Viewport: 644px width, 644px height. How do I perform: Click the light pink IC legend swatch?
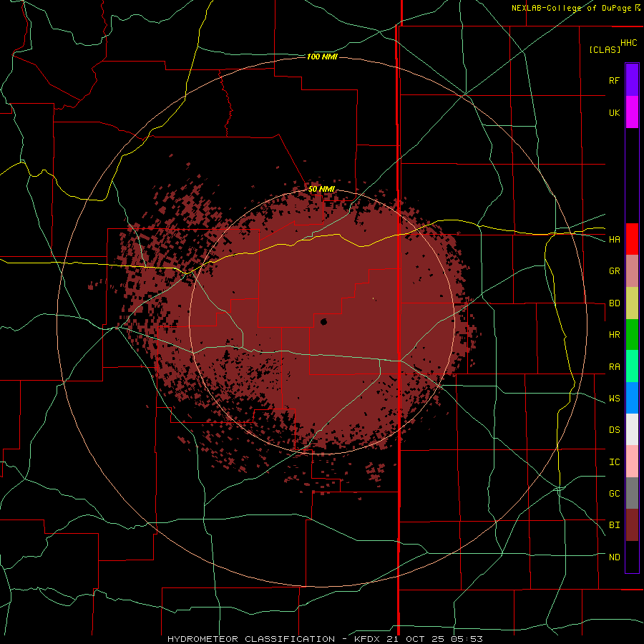(x=632, y=462)
